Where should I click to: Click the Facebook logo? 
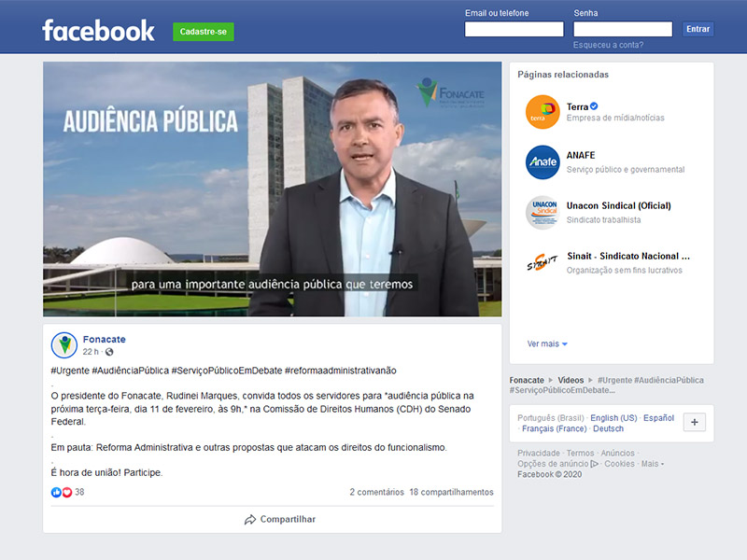pos(98,31)
